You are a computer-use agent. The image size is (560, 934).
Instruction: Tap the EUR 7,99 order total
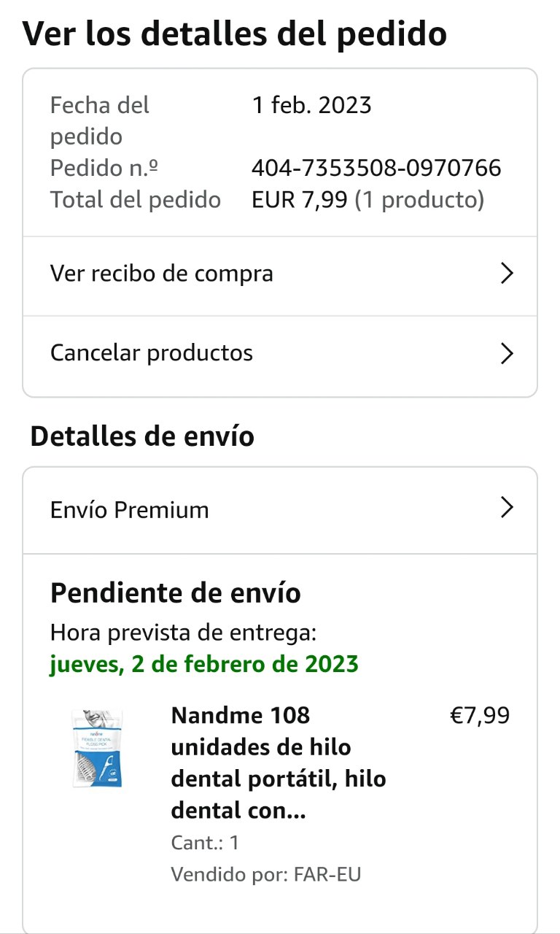click(300, 200)
